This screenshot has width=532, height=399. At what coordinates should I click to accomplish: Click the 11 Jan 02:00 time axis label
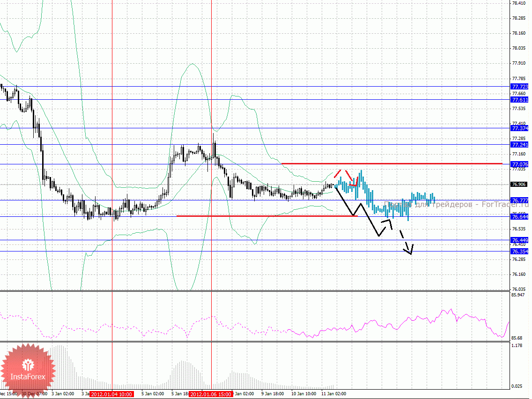tap(333, 394)
